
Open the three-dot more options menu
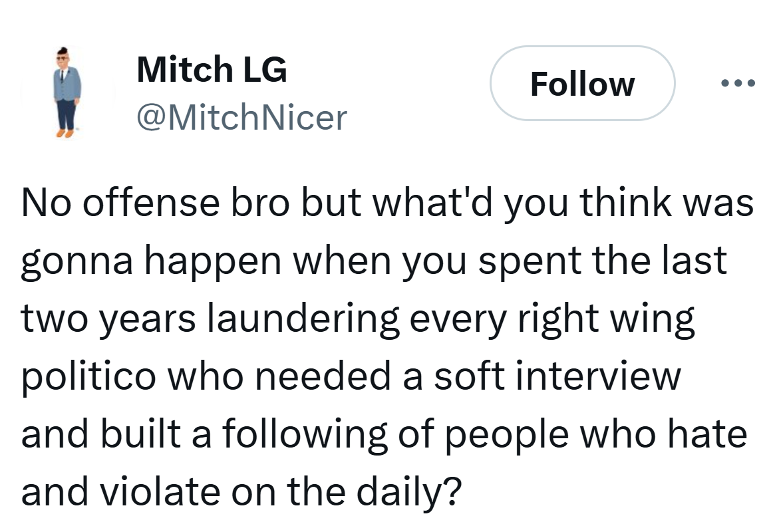pos(737,84)
